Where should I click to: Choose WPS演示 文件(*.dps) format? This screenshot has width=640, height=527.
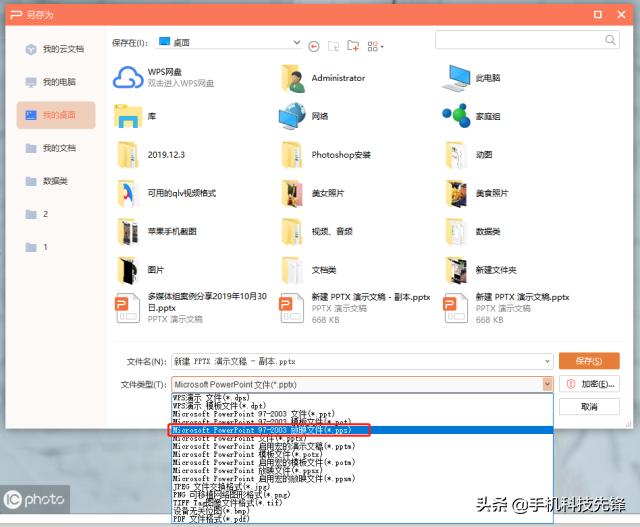(x=362, y=397)
